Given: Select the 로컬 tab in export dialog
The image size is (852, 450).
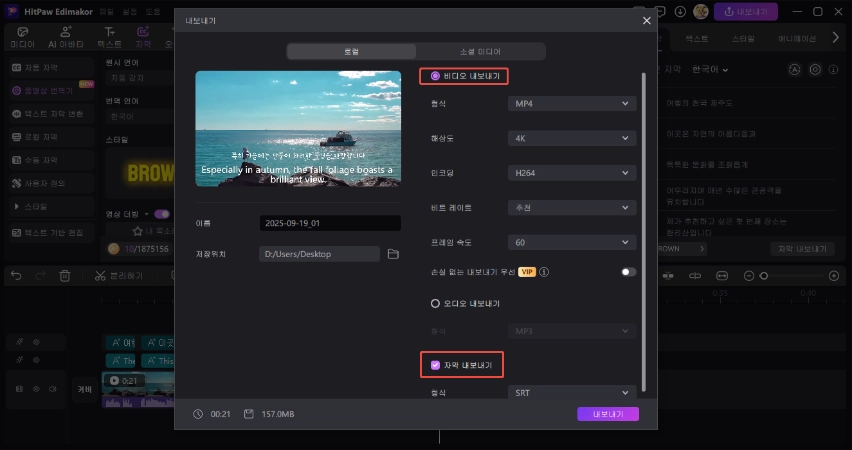Looking at the screenshot, I should point(351,50).
